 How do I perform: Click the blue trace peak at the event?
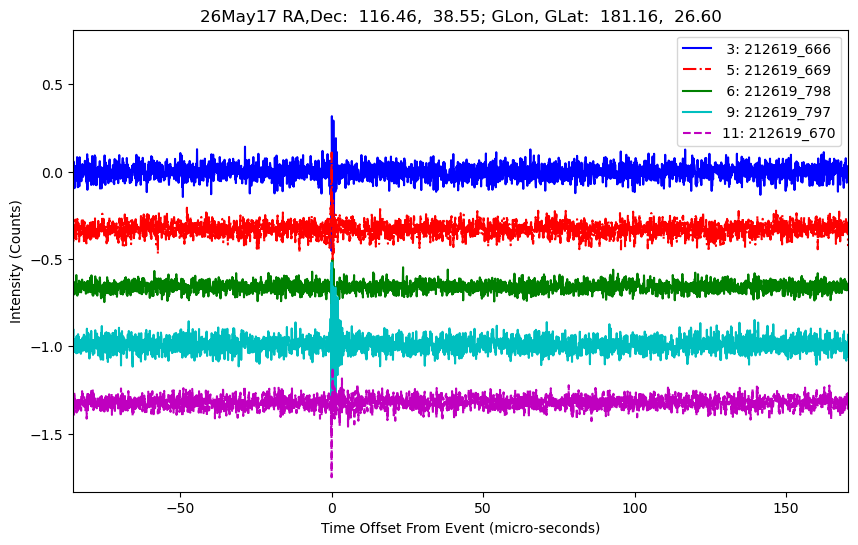332,118
